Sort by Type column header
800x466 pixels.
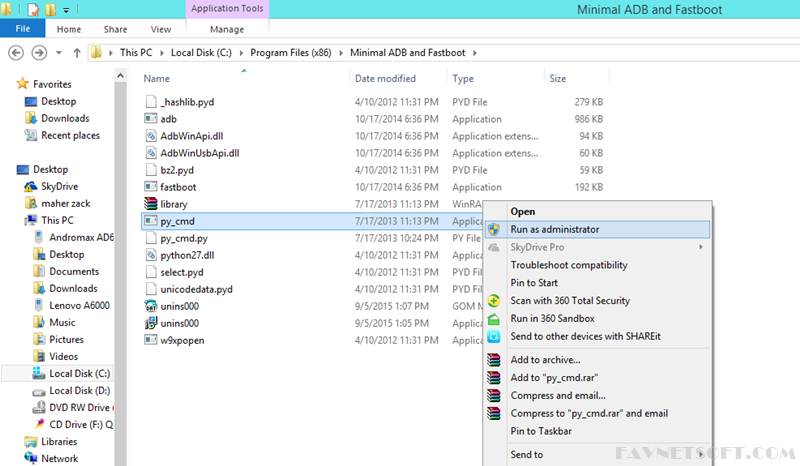(x=463, y=79)
